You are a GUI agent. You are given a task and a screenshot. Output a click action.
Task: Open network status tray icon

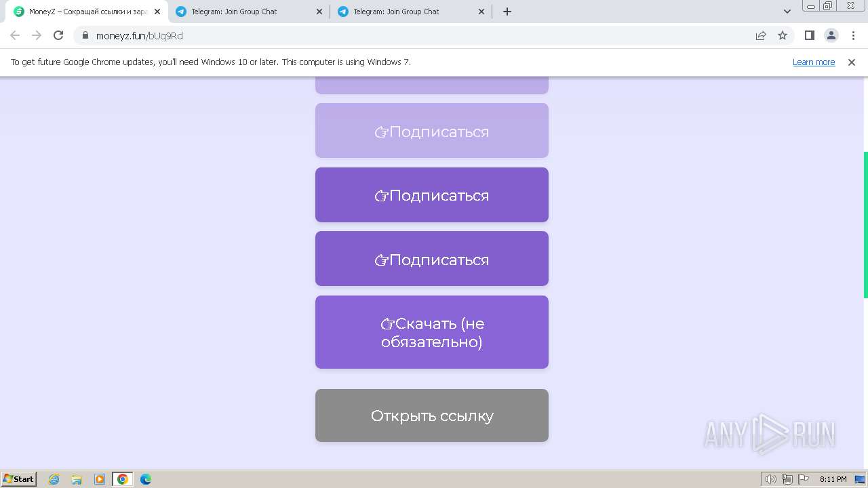coord(787,479)
